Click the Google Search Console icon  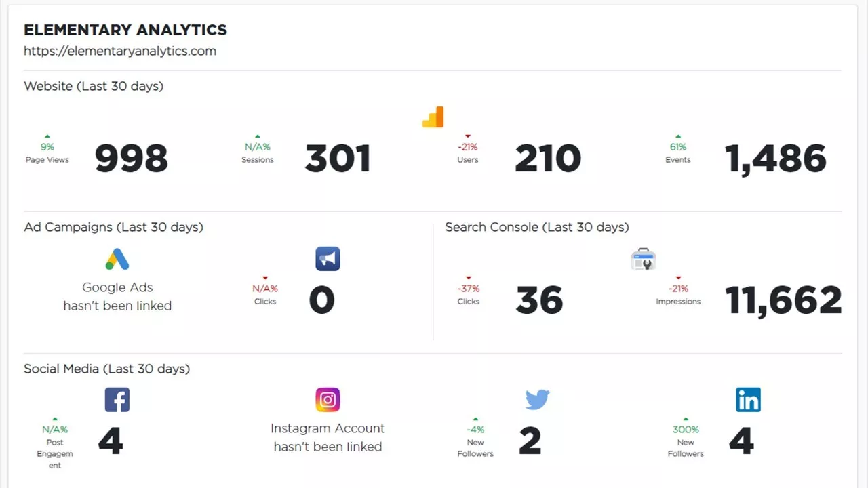click(643, 259)
